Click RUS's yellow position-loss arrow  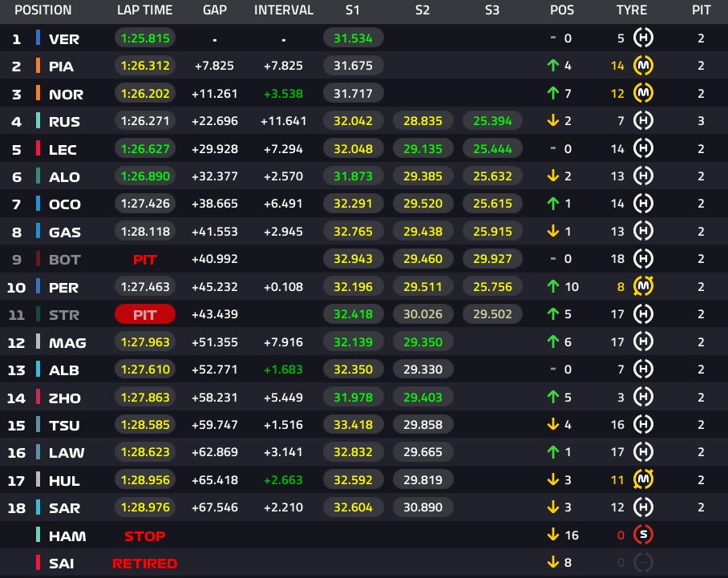(553, 121)
